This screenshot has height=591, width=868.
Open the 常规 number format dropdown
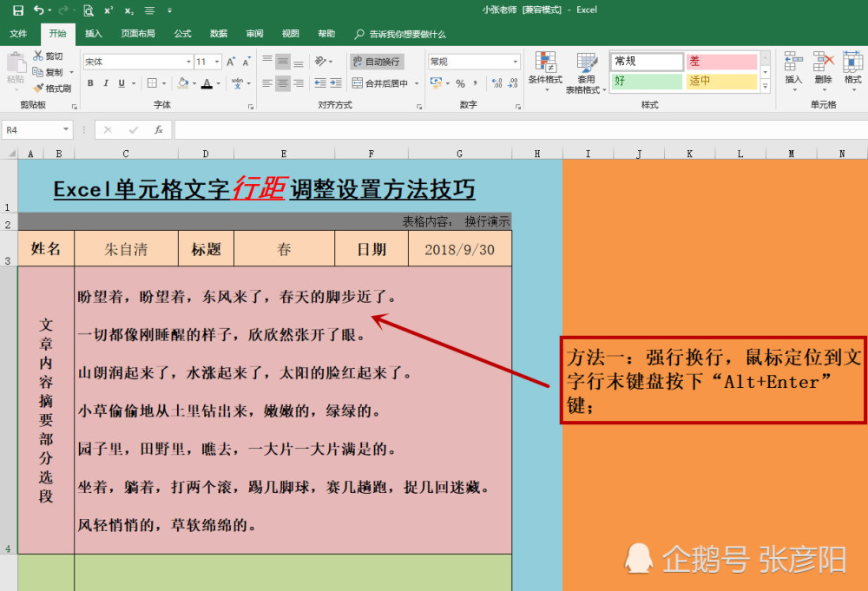tap(516, 62)
